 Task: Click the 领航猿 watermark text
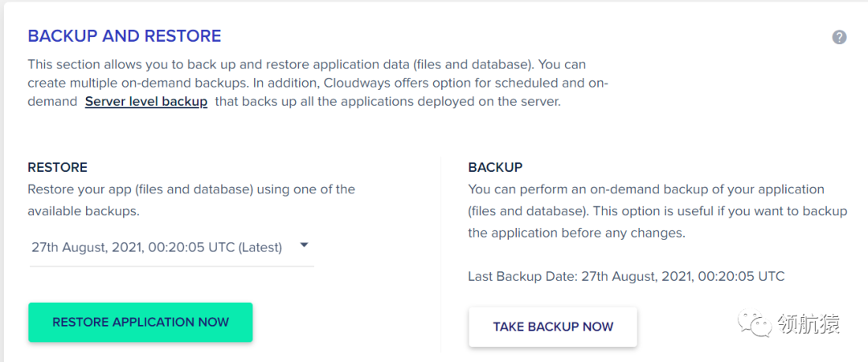pos(808,324)
